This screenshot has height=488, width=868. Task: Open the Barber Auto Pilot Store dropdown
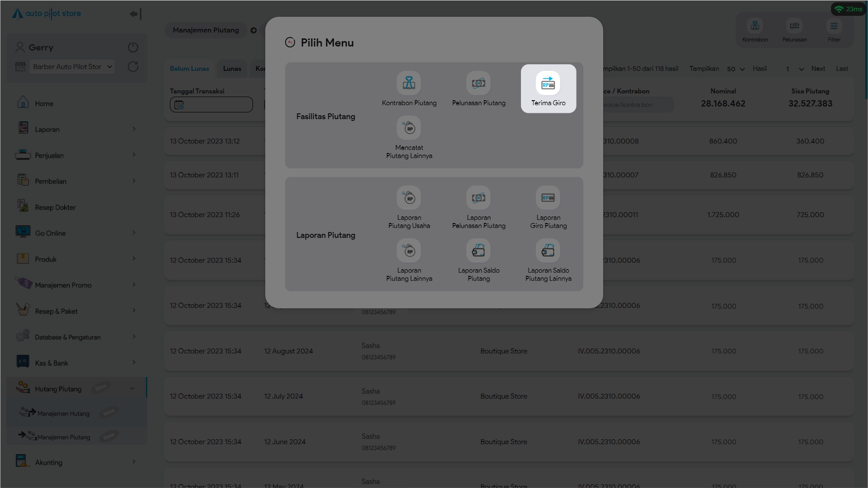coord(72,67)
